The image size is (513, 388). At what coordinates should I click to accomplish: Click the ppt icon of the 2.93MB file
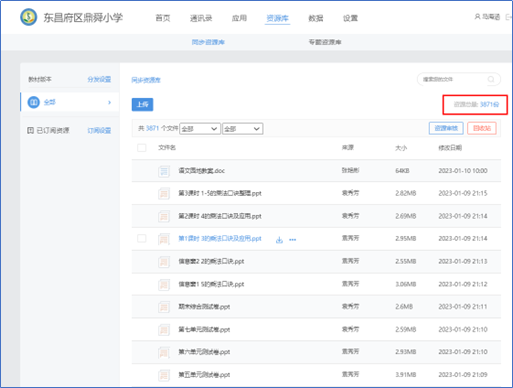pos(164,352)
